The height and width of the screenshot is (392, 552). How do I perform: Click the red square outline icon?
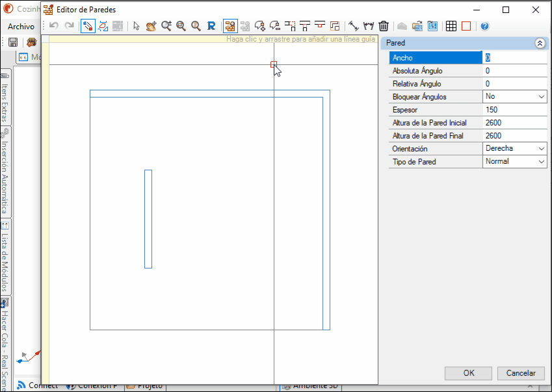point(466,26)
